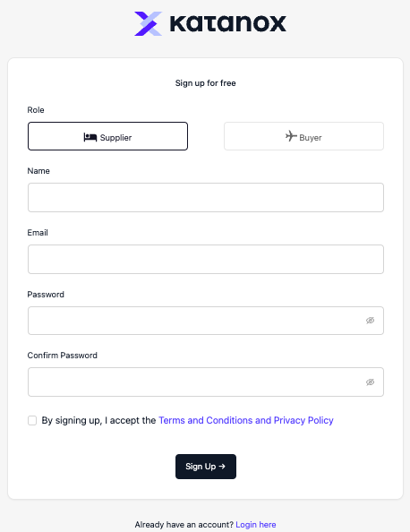Follow the Login here link
410x532 pixels.
256,525
